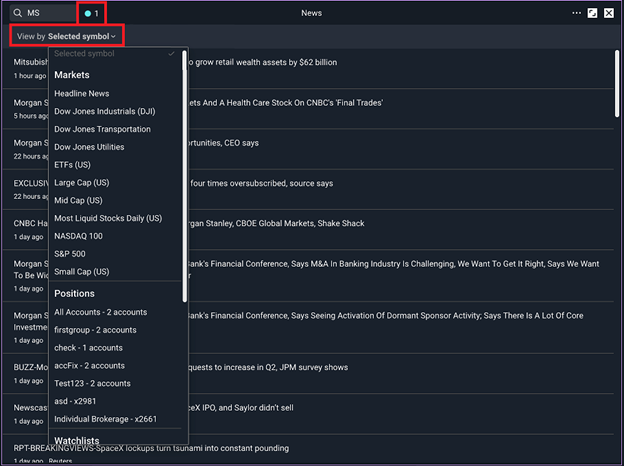Select Headline News from the list
The height and width of the screenshot is (466, 624).
82,94
